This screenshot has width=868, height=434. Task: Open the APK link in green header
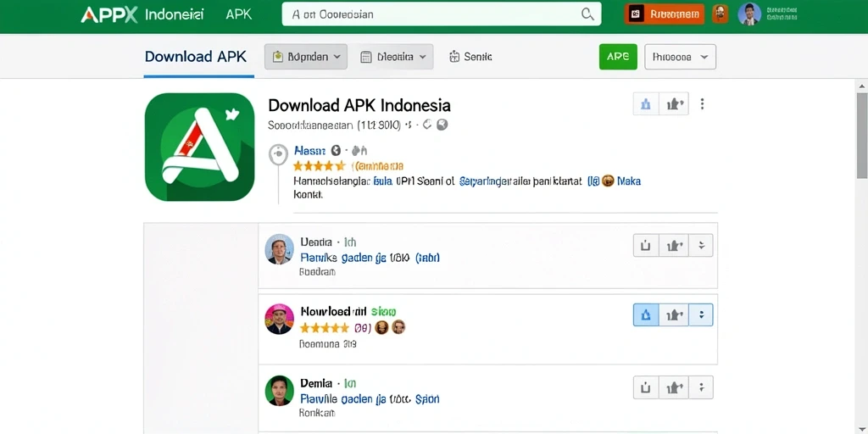click(238, 14)
